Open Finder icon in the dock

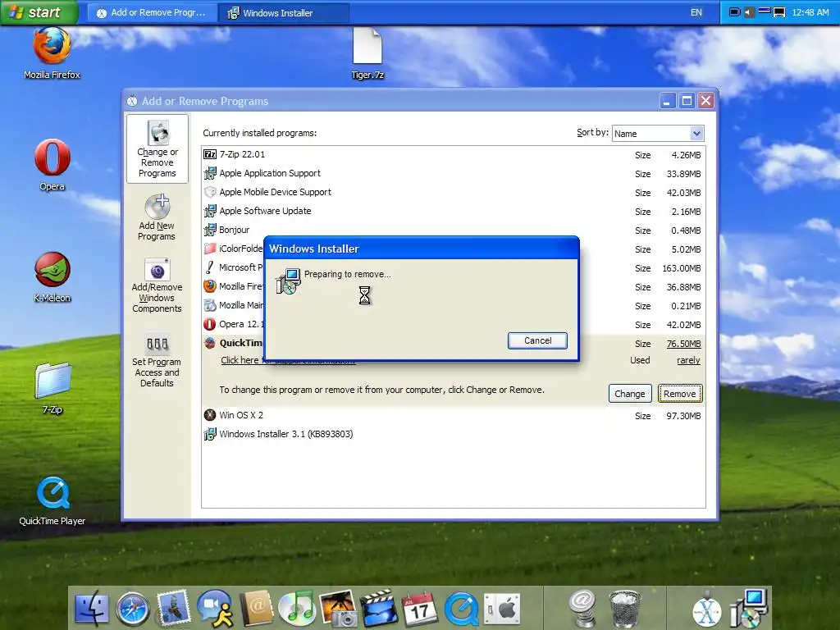(92, 609)
